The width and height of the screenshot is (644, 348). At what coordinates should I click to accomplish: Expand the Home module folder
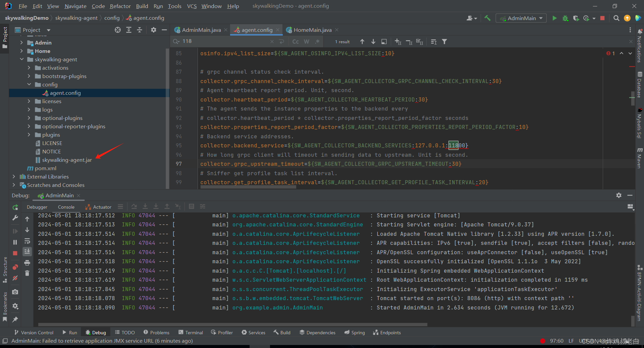click(21, 51)
